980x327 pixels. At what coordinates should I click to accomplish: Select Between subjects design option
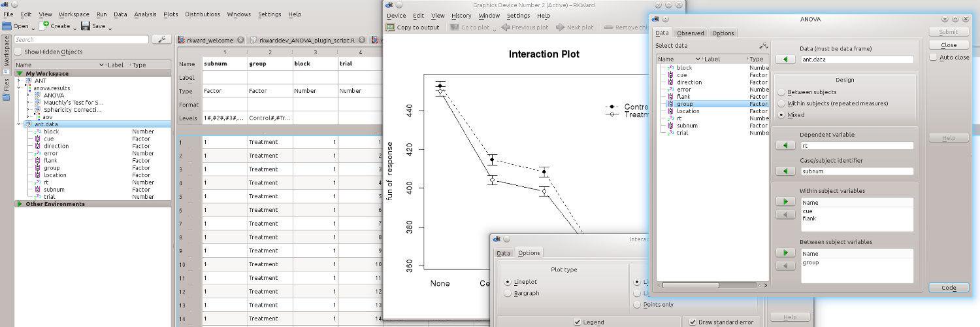[781, 92]
